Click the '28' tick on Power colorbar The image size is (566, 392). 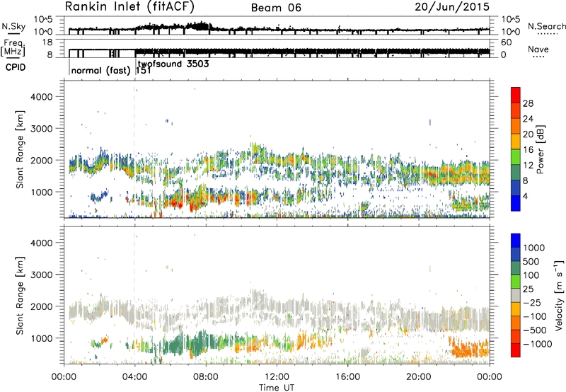pyautogui.click(x=528, y=103)
